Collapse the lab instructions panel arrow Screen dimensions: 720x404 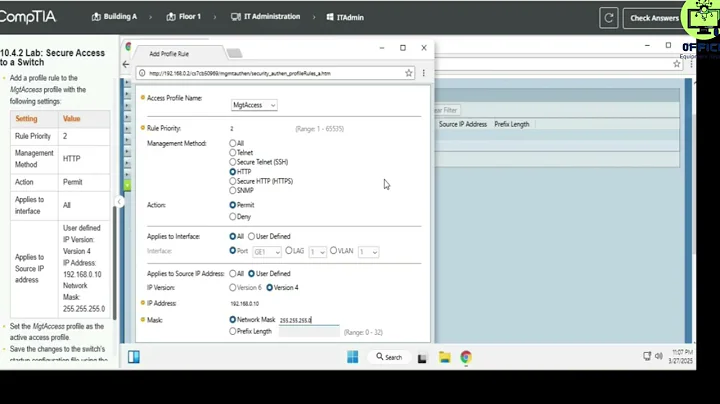coord(119,201)
